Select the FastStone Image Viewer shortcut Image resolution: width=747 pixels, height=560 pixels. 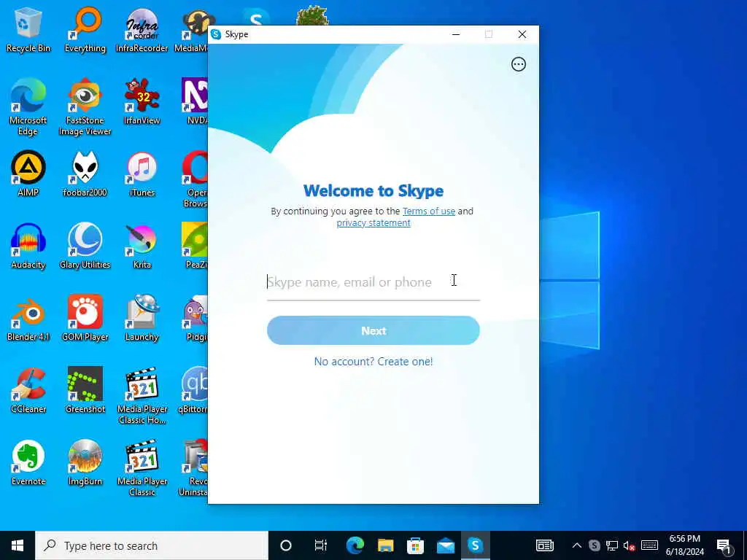pos(85,107)
